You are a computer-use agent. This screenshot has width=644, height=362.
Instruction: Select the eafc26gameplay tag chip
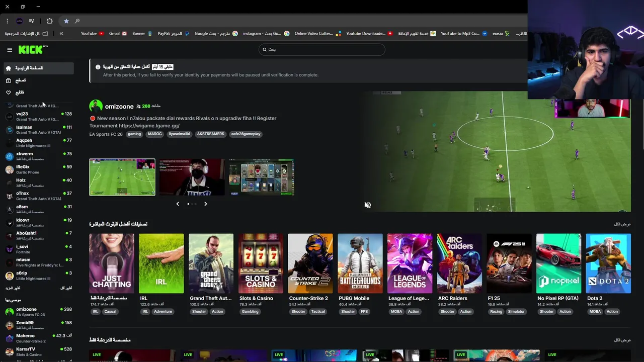246,134
